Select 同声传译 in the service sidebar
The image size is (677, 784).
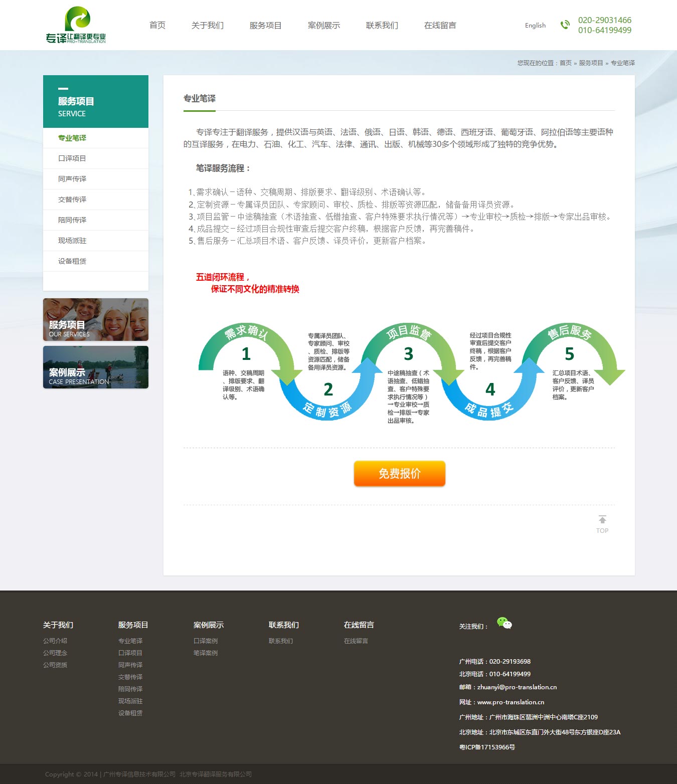pos(71,178)
